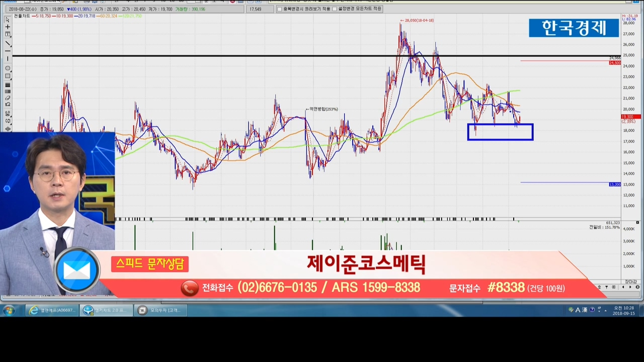The image size is (644, 362).
Task: Click the 28,050 peak price annotation
Action: (x=419, y=21)
